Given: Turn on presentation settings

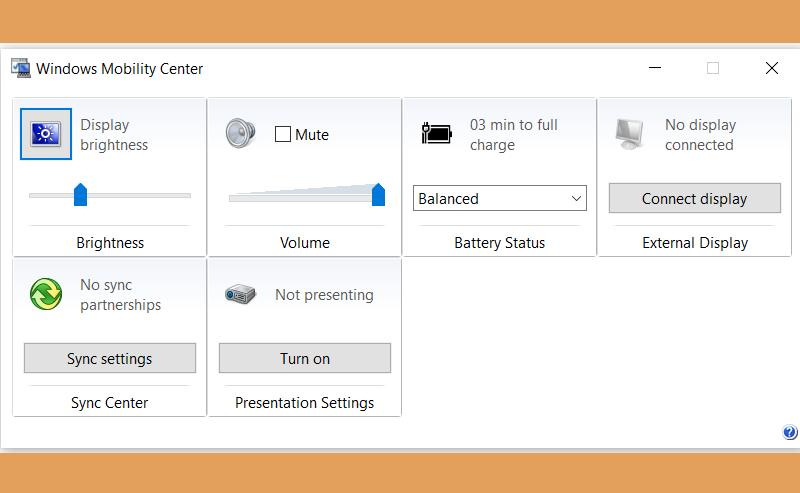Looking at the screenshot, I should click(305, 358).
